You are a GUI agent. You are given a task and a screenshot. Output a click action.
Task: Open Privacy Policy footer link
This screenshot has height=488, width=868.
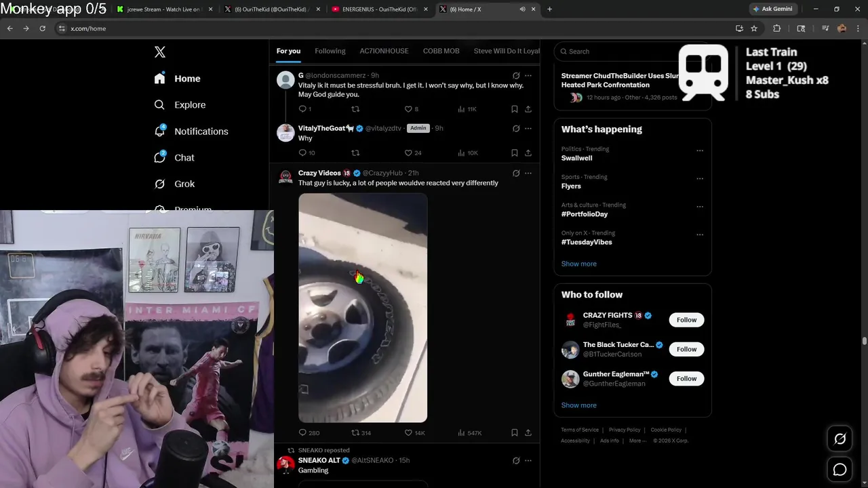pyautogui.click(x=625, y=430)
